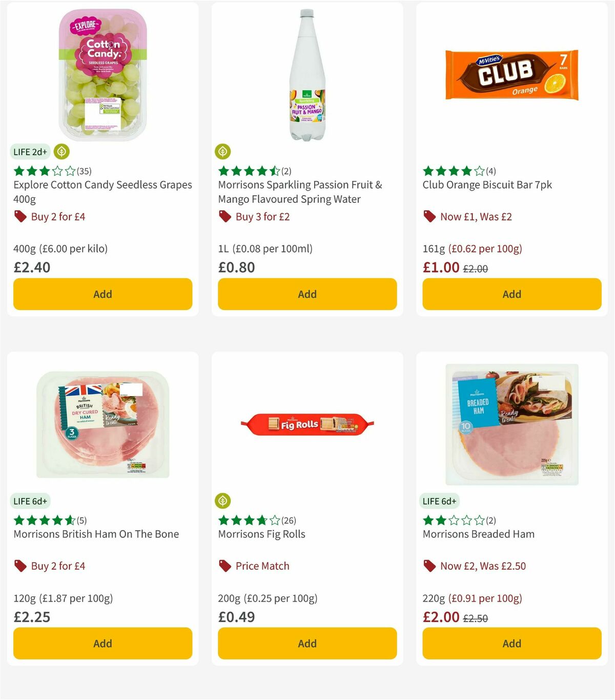
Task: Open the (4) reviews for Club Orange Biscuit Bar
Action: [x=491, y=171]
